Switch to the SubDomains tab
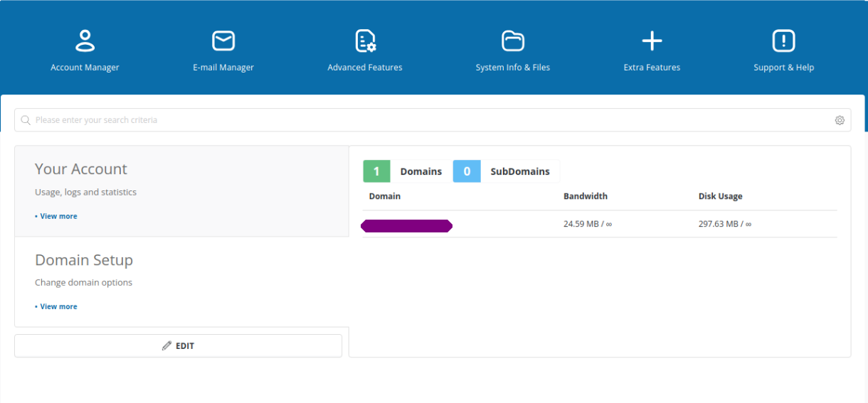This screenshot has width=868, height=403. click(506, 171)
